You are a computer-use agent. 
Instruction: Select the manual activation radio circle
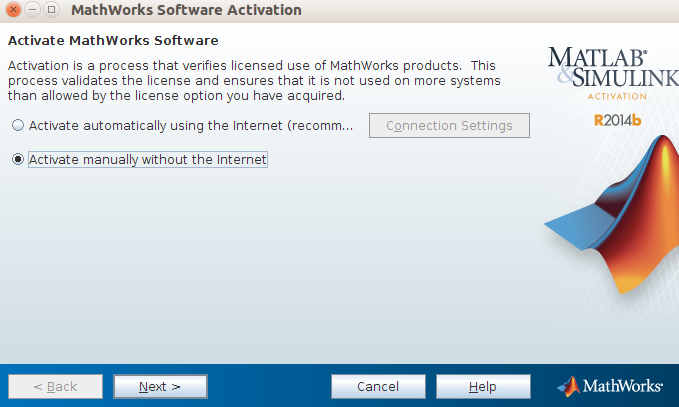[18, 159]
